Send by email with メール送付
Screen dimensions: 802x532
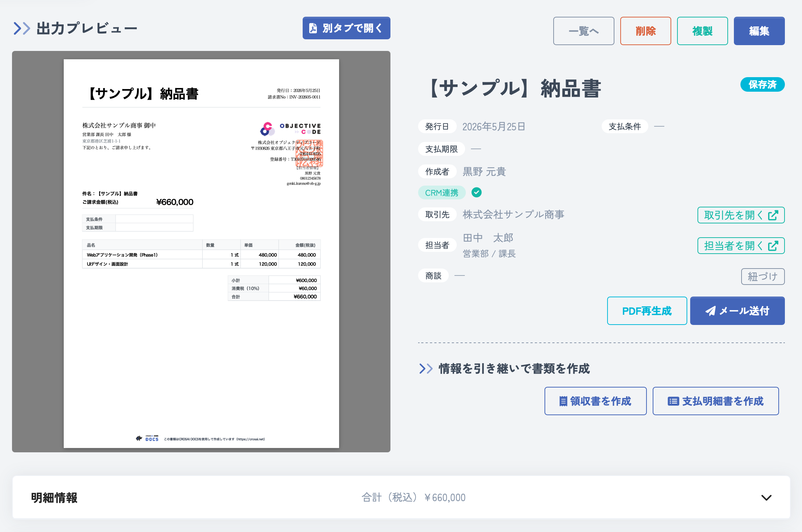pyautogui.click(x=738, y=311)
